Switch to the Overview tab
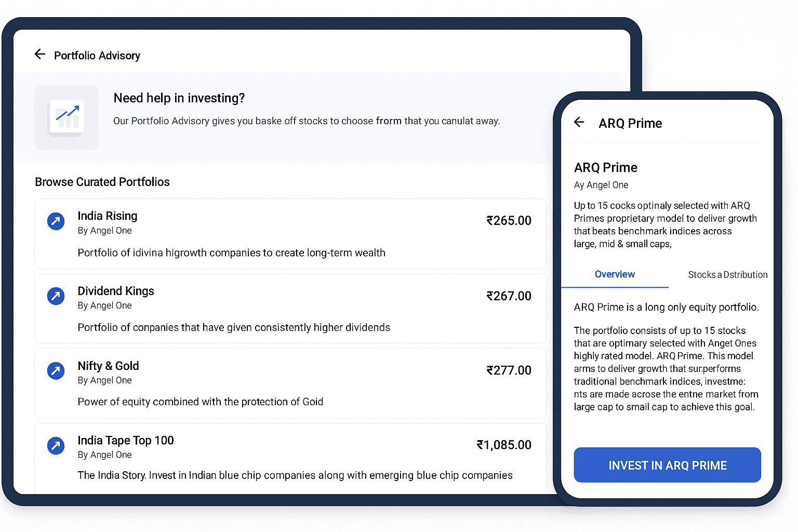This screenshot has height=532, width=798. [x=615, y=274]
